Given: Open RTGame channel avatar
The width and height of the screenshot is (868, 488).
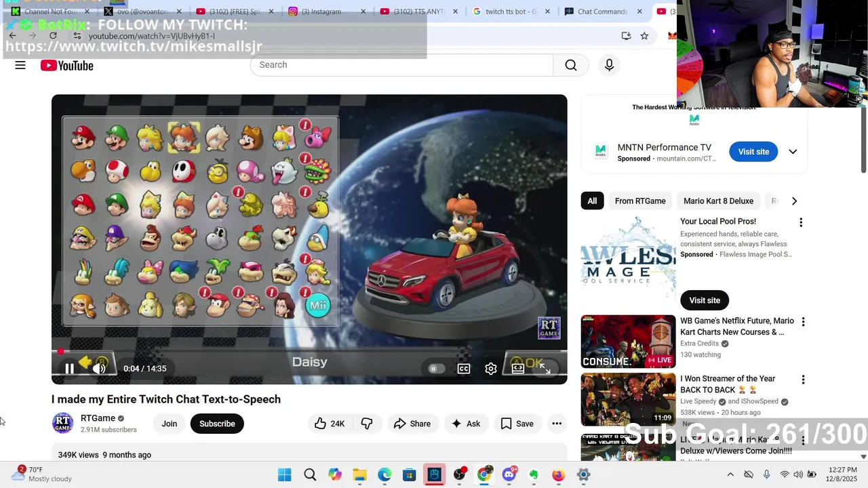Looking at the screenshot, I should (x=62, y=424).
